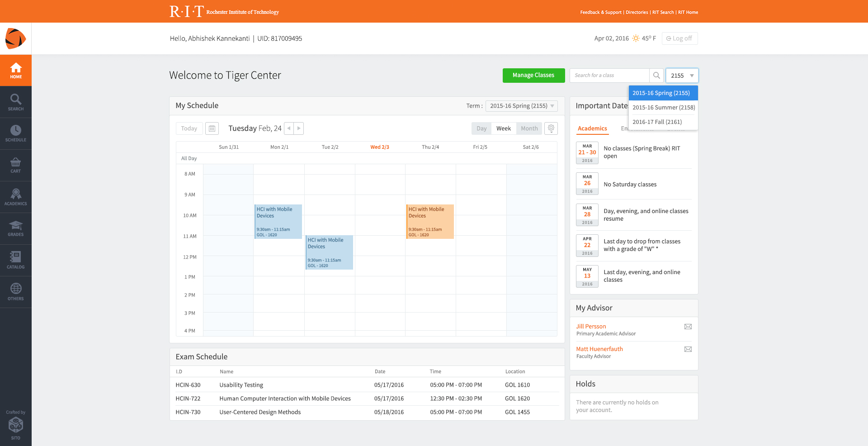Click the Log off button
The image size is (868, 446).
(x=679, y=38)
